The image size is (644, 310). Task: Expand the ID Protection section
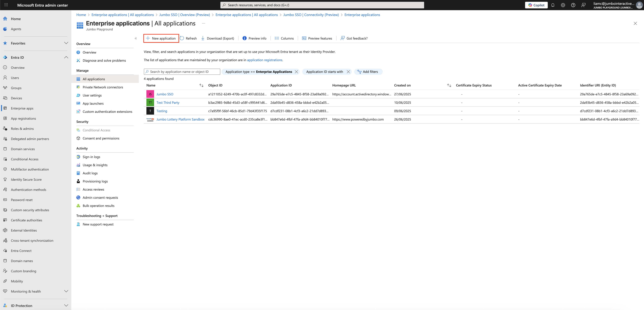pyautogui.click(x=66, y=305)
